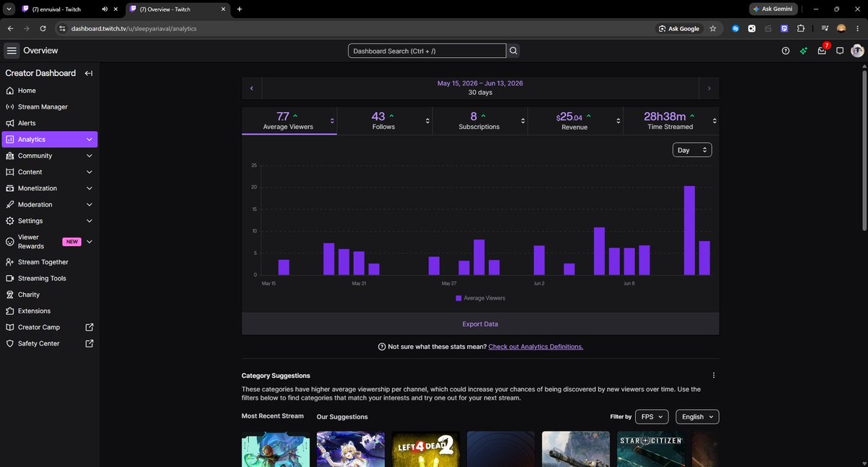This screenshot has width=868, height=467.
Task: Open the media controls music icon
Action: point(825,28)
